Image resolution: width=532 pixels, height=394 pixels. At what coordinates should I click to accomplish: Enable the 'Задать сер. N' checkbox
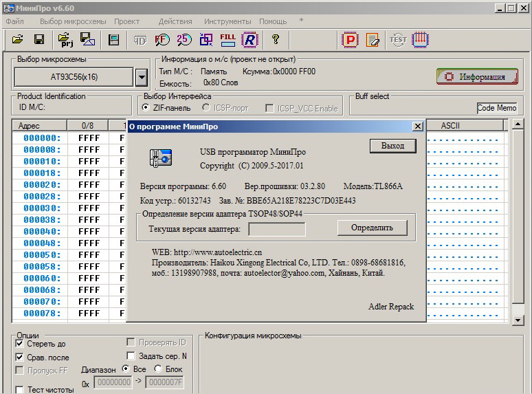tap(131, 355)
